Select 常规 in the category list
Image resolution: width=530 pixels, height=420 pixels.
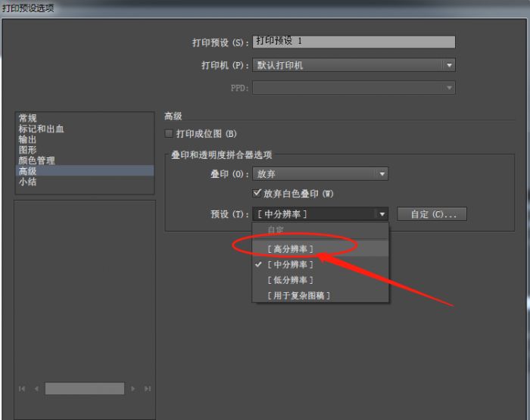click(28, 118)
